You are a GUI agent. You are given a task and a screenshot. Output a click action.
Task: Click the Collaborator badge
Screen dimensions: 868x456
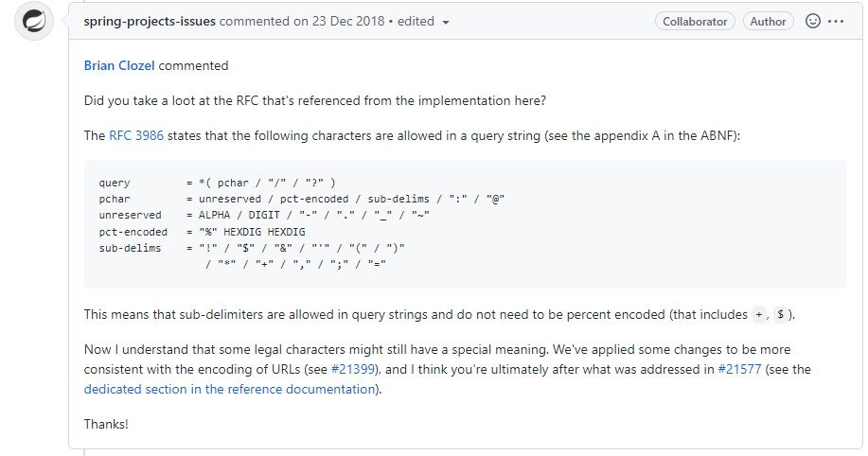(x=695, y=21)
